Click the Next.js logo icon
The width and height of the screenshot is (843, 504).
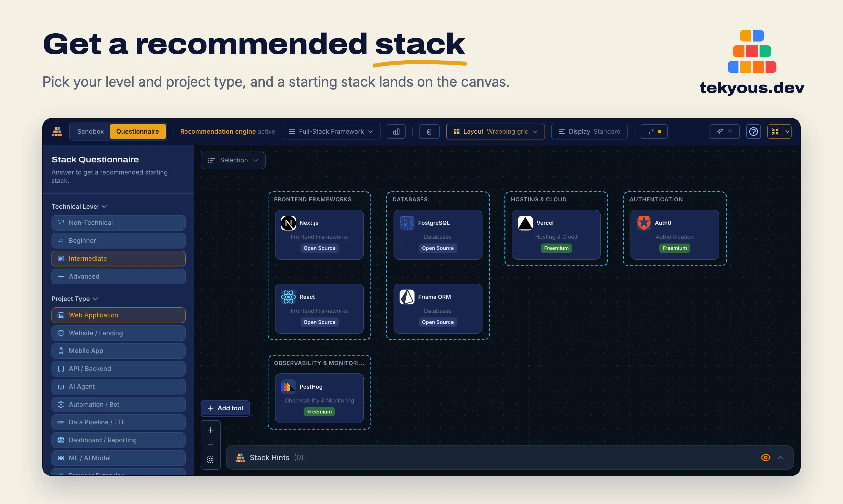[288, 223]
